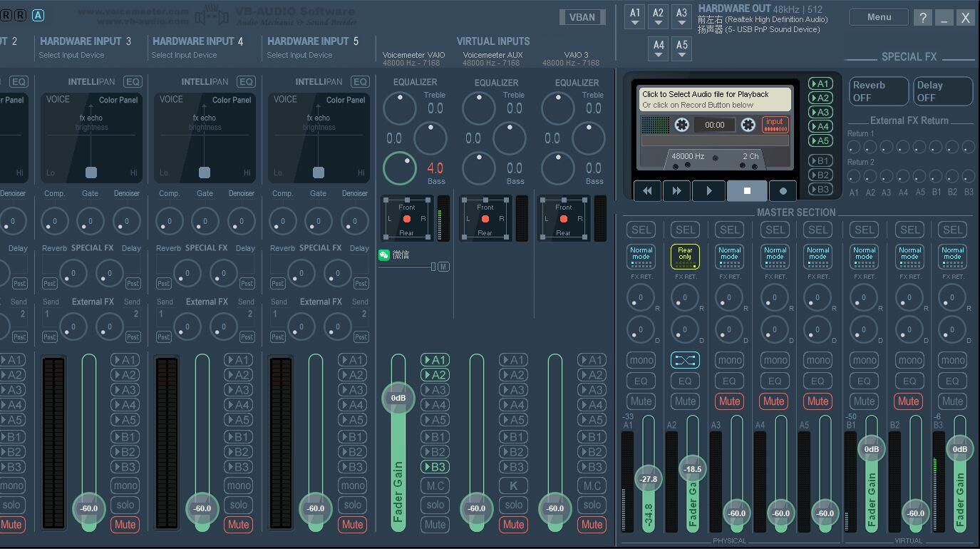Open the A5 hardware output device dropdown
The height and width of the screenshot is (549, 980).
pyautogui.click(x=682, y=48)
